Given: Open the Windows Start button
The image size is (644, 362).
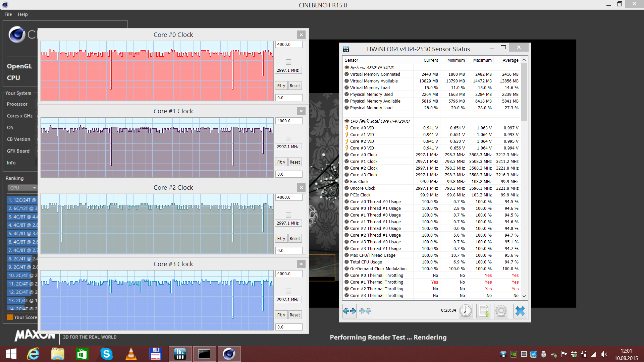Looking at the screenshot, I should (x=11, y=354).
